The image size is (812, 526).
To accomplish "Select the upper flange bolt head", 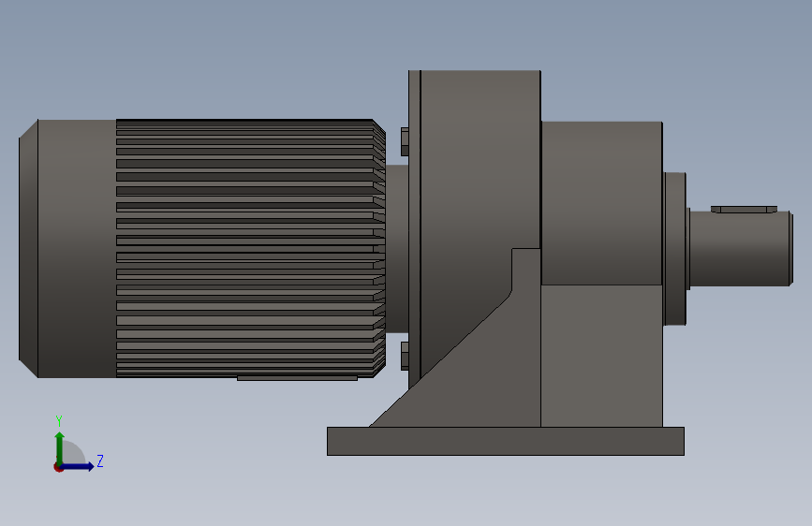I will pyautogui.click(x=405, y=142).
